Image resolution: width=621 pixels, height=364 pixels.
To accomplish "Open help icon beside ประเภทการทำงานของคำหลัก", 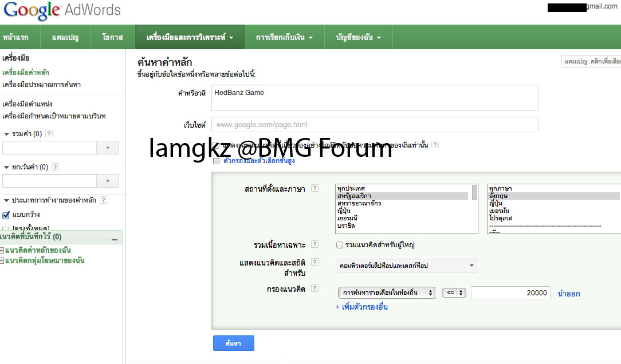I will pyautogui.click(x=103, y=200).
